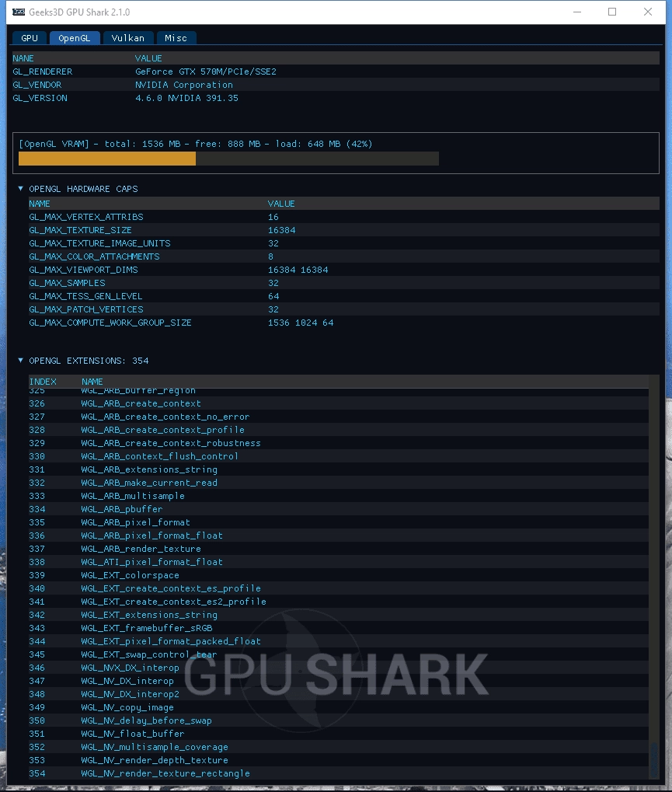Select WGL_EXT_pixel_format_packed_float extension
672x792 pixels.
click(x=338, y=641)
